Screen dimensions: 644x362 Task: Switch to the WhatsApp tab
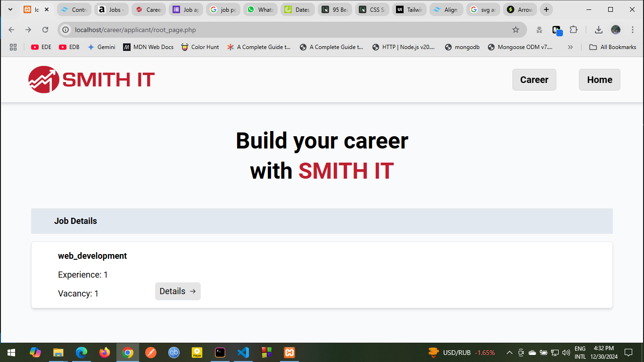tap(260, 9)
